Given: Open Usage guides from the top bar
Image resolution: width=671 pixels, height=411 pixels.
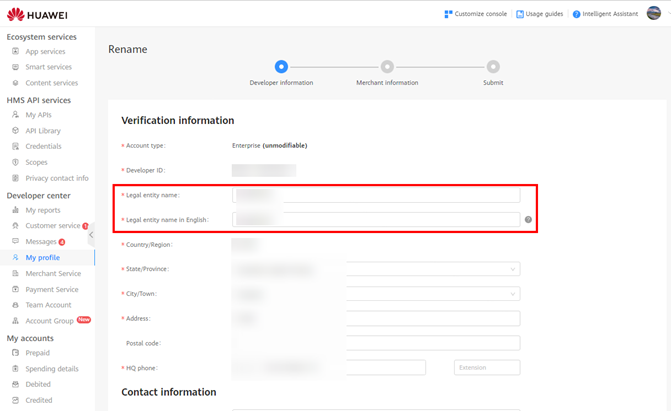Looking at the screenshot, I should point(520,14).
